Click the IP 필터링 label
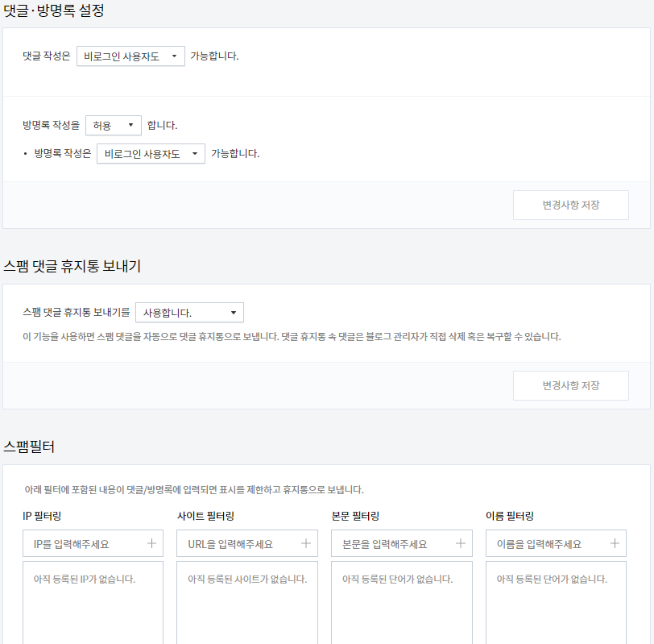Viewport: 654px width, 644px height. click(42, 517)
